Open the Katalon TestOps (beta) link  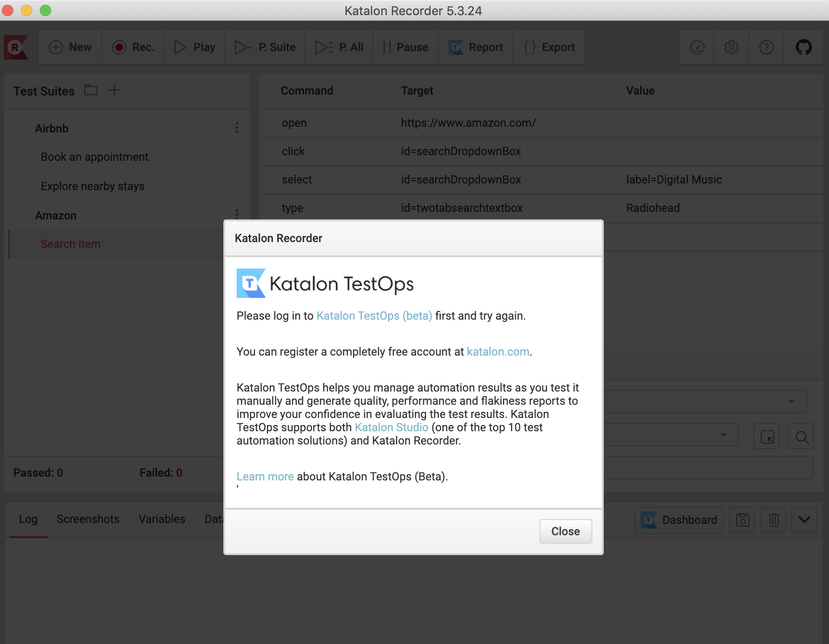tap(374, 316)
